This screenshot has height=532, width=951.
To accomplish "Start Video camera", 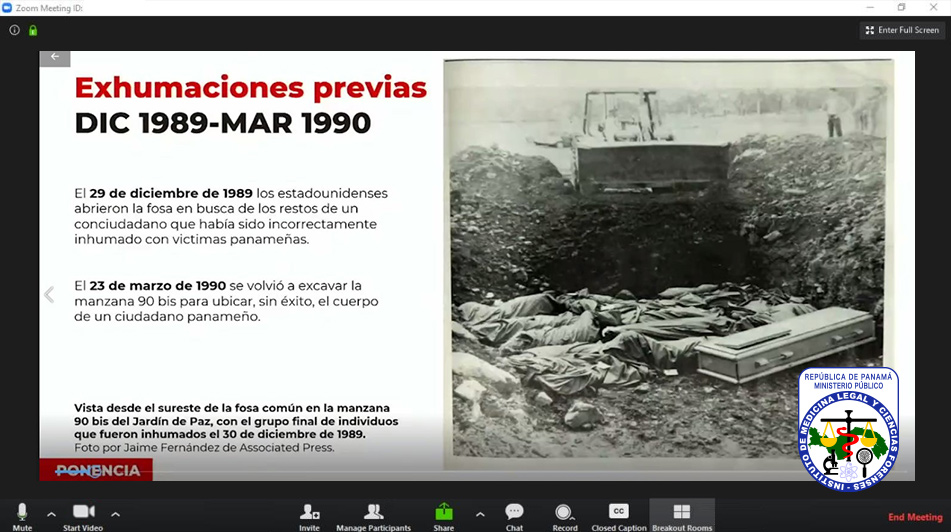I will point(83,517).
